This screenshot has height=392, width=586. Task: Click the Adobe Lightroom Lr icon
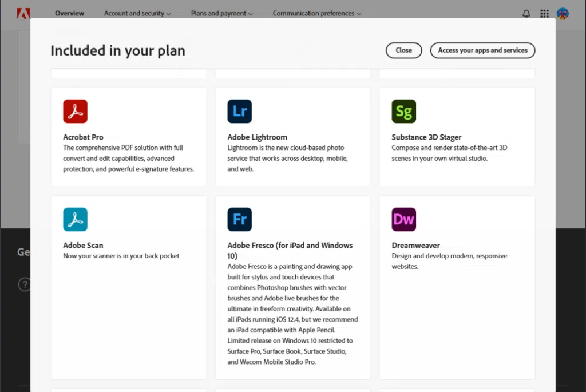coord(239,112)
